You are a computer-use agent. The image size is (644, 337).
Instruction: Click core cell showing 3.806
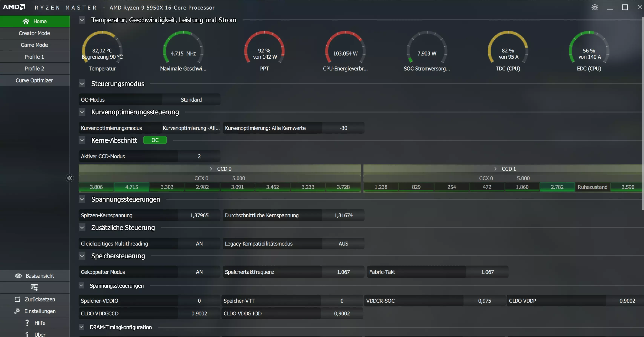(97, 187)
